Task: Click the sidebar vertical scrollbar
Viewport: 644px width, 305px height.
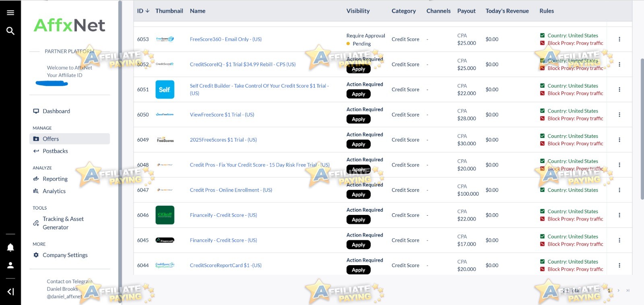Action: click(120, 152)
